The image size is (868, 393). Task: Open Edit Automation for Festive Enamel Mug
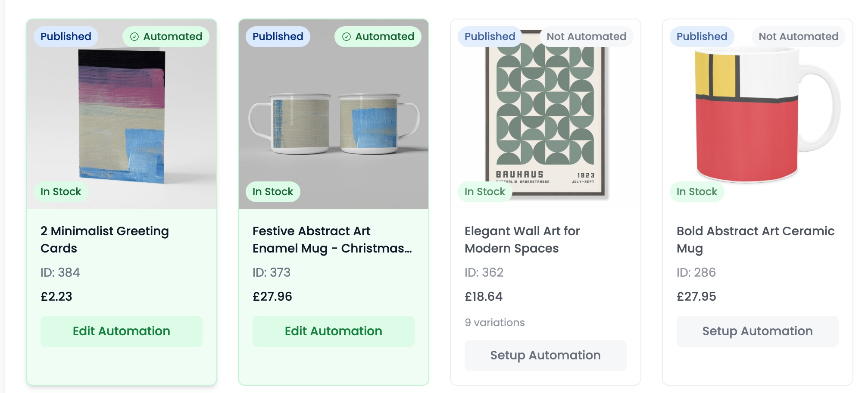(x=334, y=331)
